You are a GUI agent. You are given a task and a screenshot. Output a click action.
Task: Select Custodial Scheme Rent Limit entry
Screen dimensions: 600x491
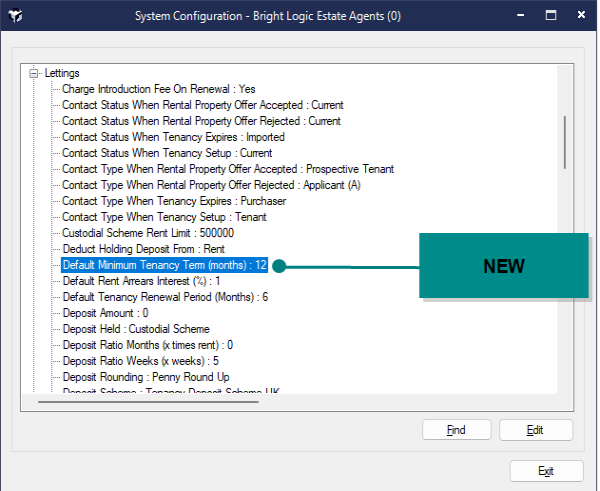point(133,233)
